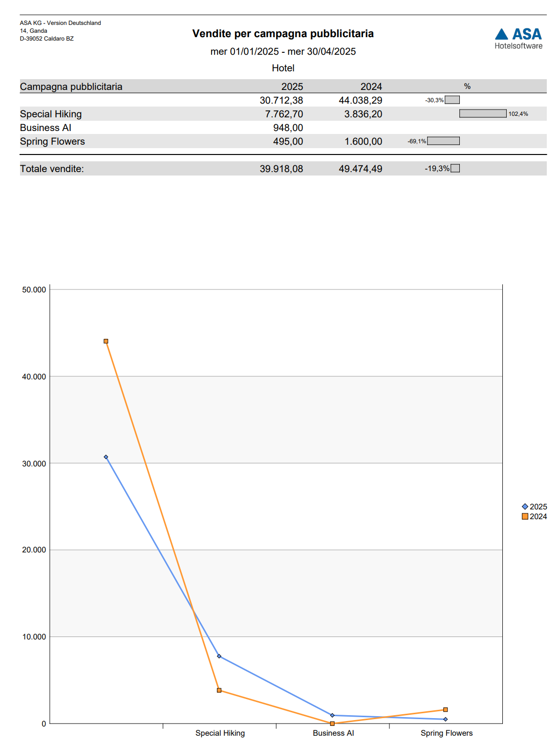Click the 2024 Special Hiking chart point
This screenshot has width=560, height=746.
point(219,690)
